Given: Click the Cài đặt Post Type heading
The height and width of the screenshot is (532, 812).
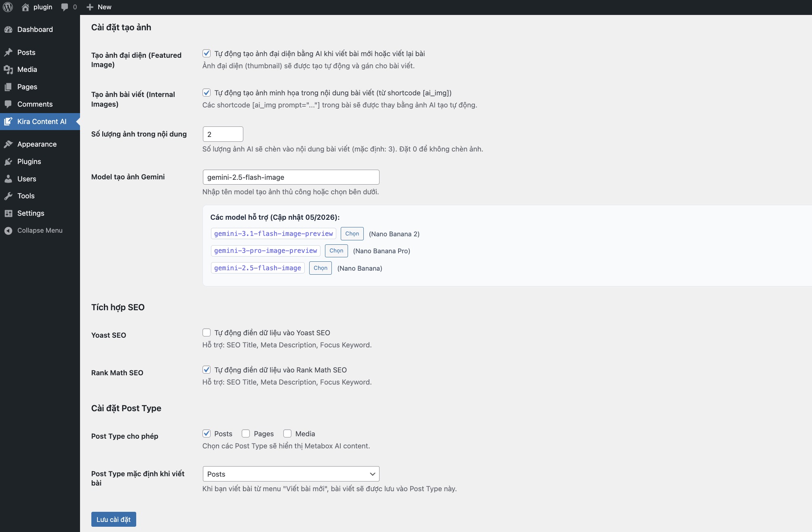Looking at the screenshot, I should [x=126, y=408].
